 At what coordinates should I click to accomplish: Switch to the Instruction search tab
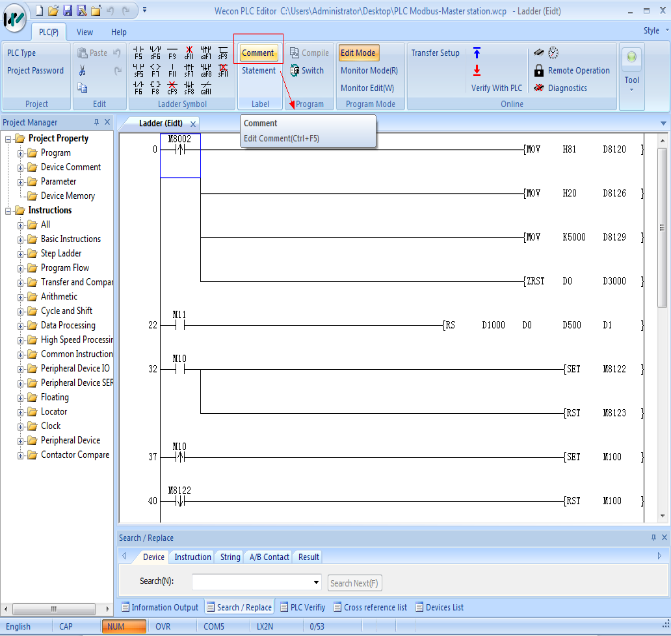193,556
